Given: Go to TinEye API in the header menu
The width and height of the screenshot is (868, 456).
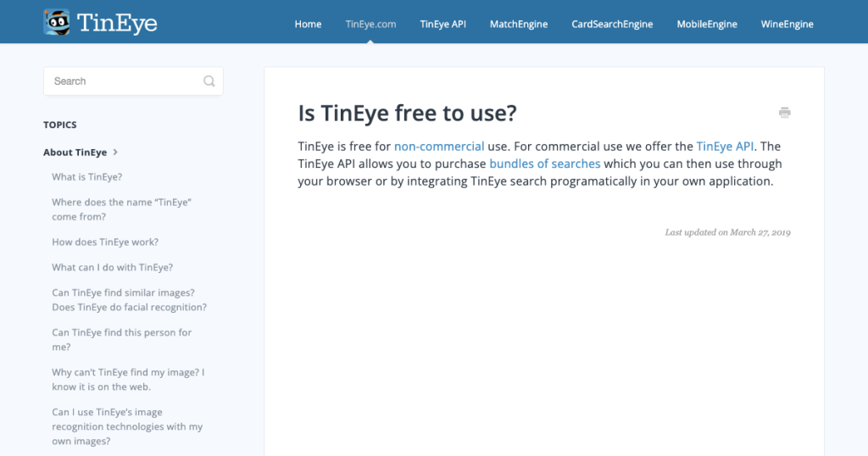Looking at the screenshot, I should 442,24.
